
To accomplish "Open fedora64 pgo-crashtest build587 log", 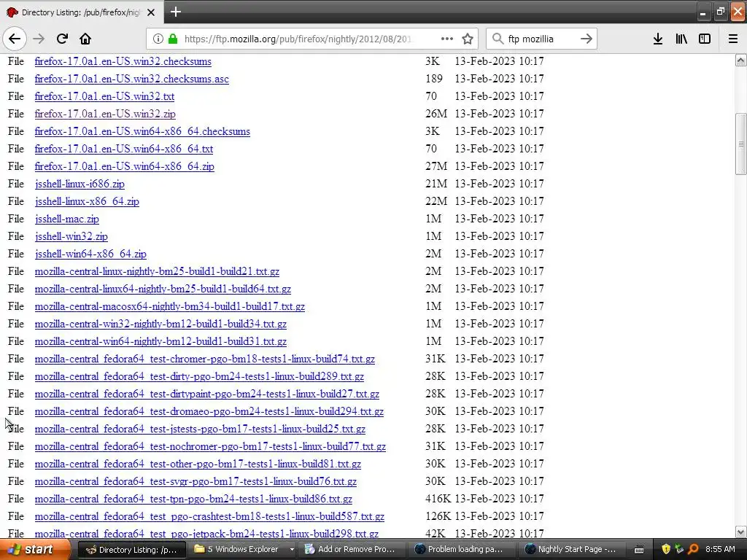I will point(209,517).
